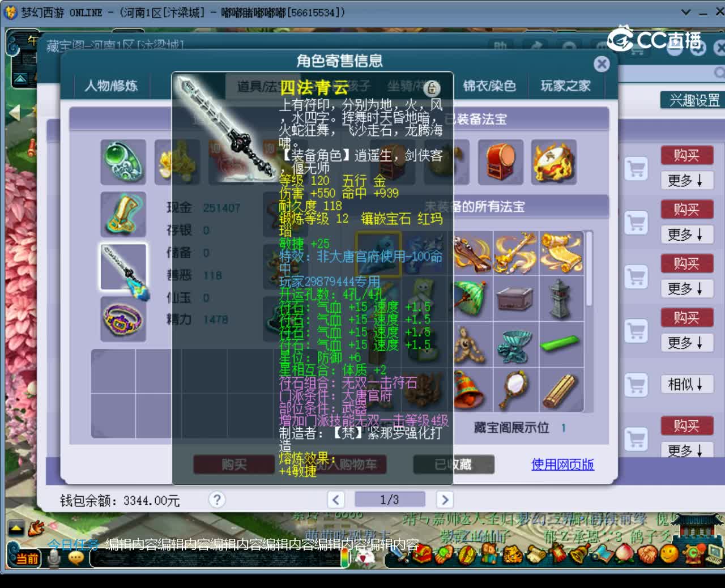Click the 1/3 page indicator field
Viewport: 725px width, 588px height.
pyautogui.click(x=390, y=500)
